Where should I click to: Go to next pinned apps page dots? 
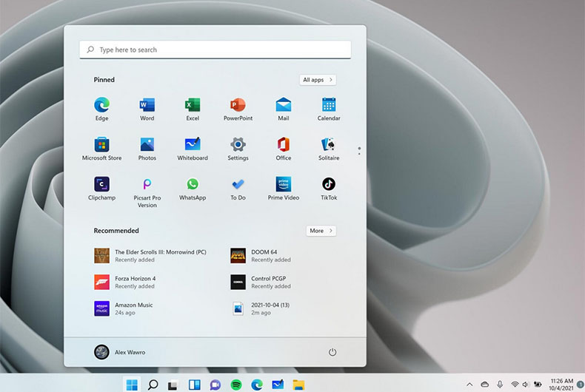(x=359, y=151)
